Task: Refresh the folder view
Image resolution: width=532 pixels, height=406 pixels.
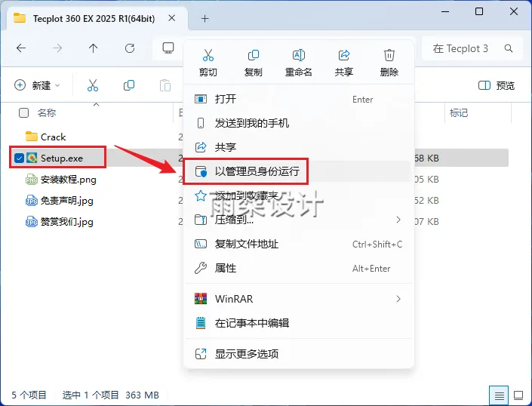Action: click(x=130, y=48)
